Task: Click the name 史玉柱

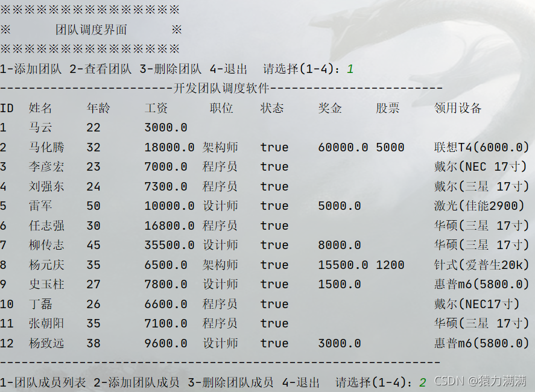Action: tap(46, 285)
